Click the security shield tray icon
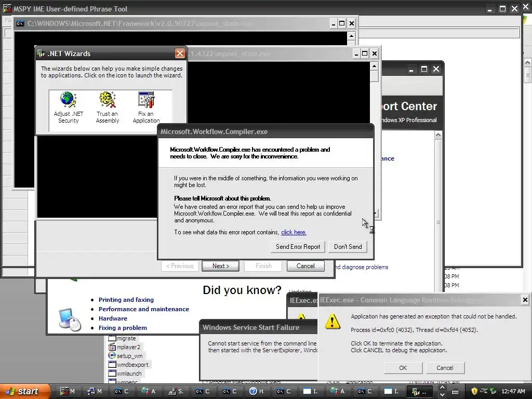The width and height of the screenshot is (532, 399). [474, 391]
